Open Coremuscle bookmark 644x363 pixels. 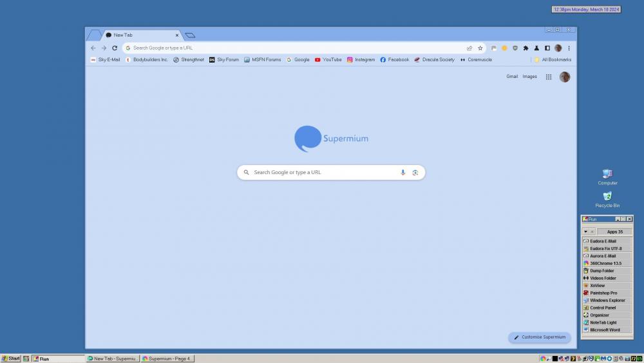(476, 60)
